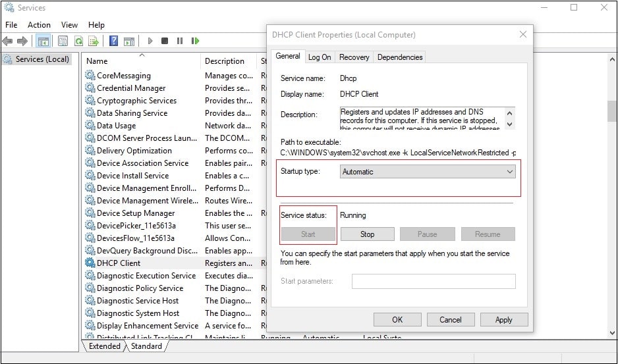Switch to the Recovery tab
The image size is (618, 364).
click(354, 57)
